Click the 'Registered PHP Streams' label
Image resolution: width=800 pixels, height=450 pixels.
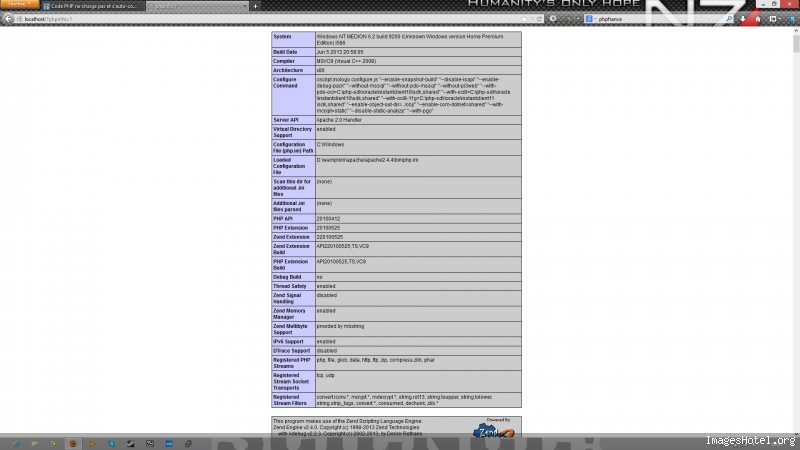point(292,363)
